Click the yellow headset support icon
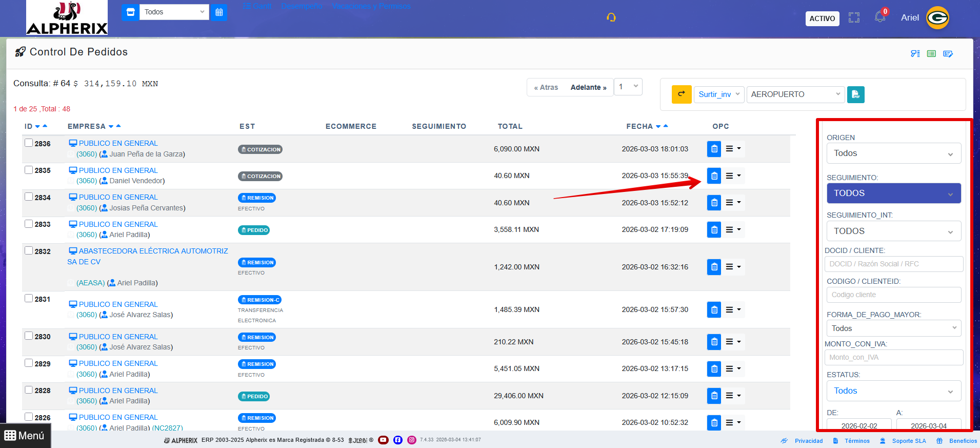980x448 pixels. tap(611, 17)
